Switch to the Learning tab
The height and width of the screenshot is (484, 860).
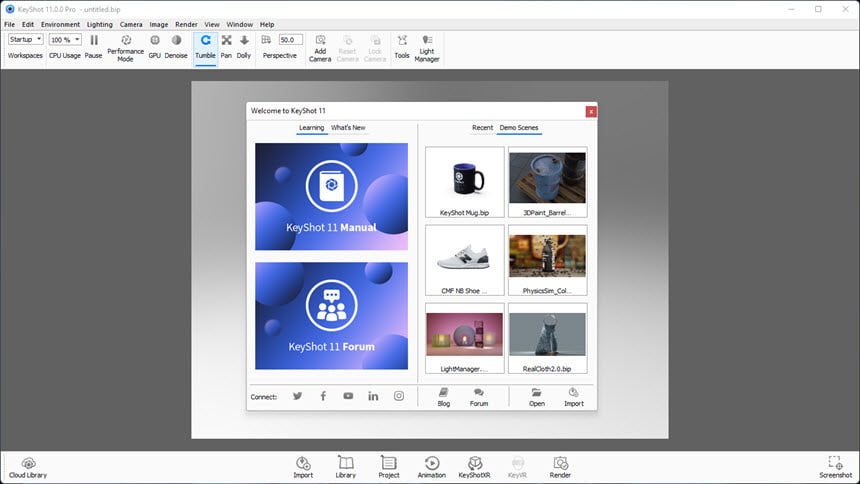pyautogui.click(x=312, y=128)
